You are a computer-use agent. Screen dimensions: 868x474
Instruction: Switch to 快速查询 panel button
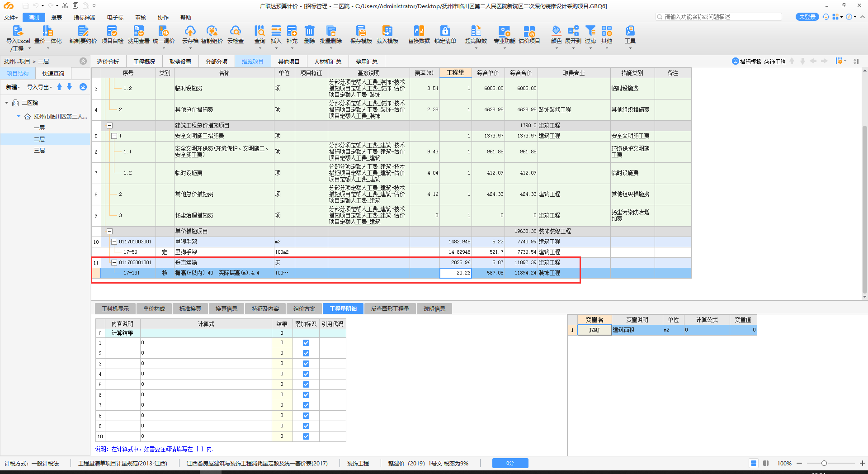click(x=53, y=73)
